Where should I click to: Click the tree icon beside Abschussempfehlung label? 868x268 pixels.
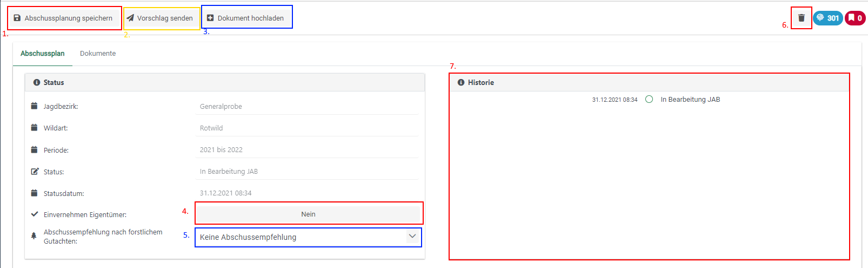coord(34,236)
